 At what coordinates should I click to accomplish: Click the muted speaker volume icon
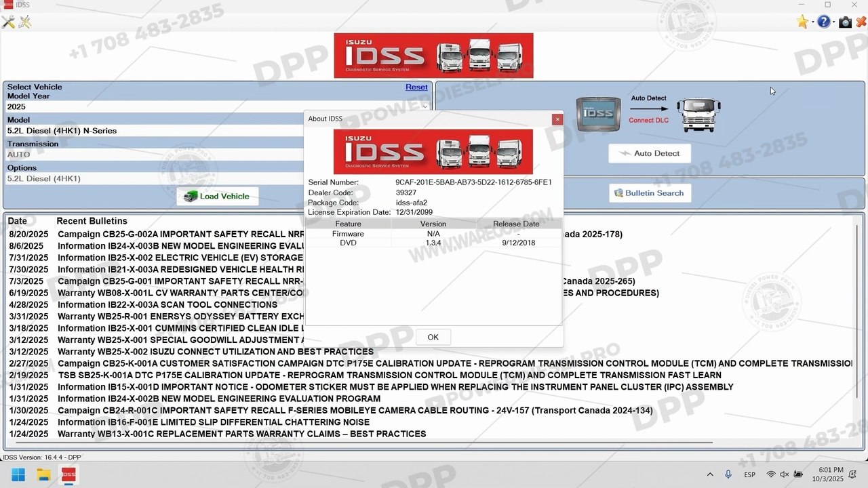[x=785, y=474]
